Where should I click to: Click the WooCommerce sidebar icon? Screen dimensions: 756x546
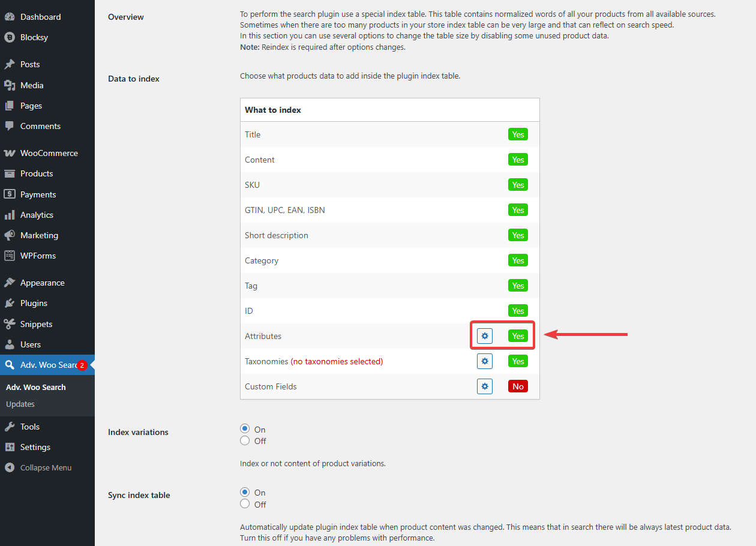10,153
